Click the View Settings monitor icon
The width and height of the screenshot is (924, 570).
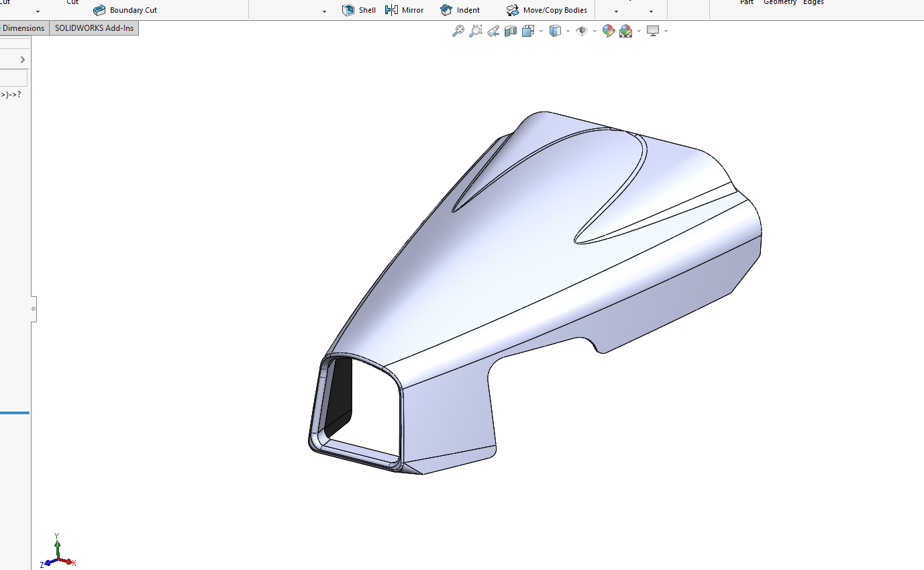pos(653,31)
